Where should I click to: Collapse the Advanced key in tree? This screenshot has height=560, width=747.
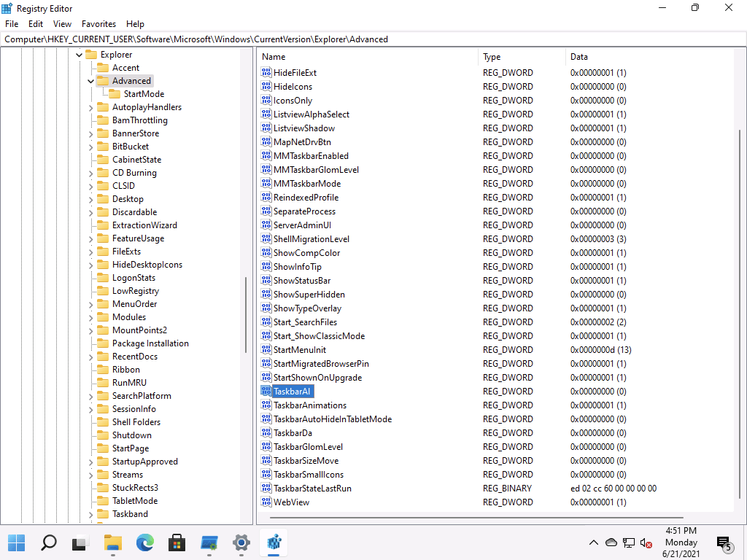click(90, 81)
